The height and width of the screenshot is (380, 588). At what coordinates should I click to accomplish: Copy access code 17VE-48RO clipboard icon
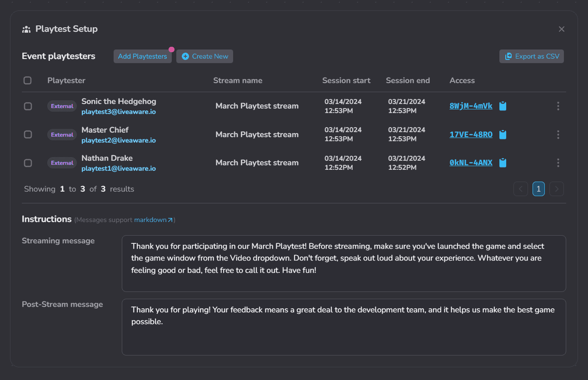pos(503,135)
